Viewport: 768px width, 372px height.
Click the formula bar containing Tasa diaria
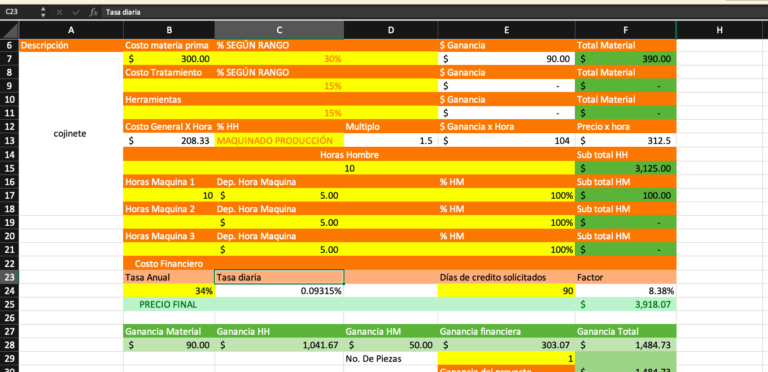[x=435, y=12]
